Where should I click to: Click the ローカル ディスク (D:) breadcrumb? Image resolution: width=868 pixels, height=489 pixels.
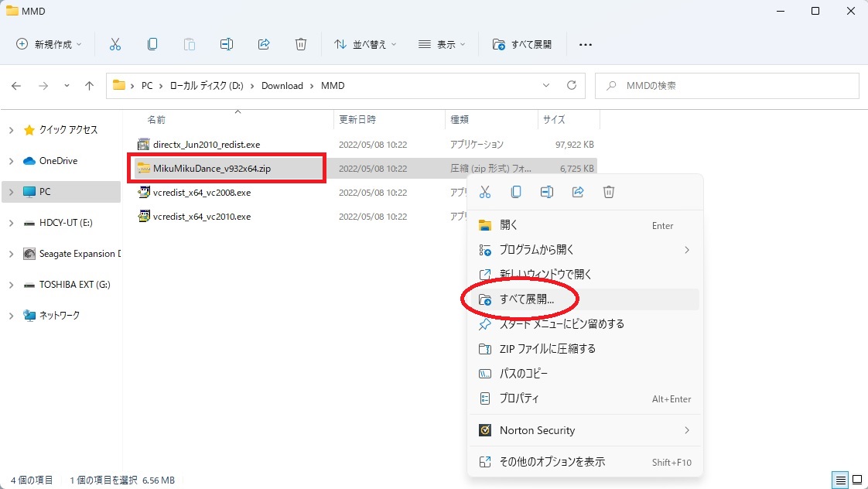207,86
